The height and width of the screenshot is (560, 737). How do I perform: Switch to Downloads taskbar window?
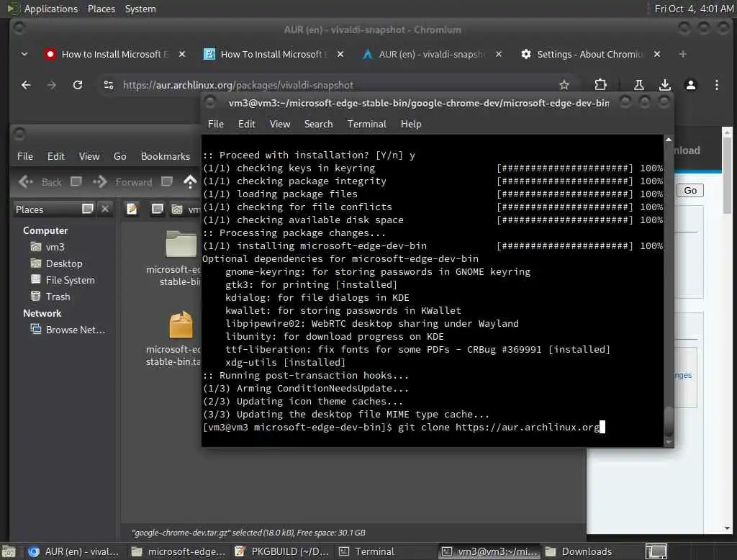pos(579,551)
